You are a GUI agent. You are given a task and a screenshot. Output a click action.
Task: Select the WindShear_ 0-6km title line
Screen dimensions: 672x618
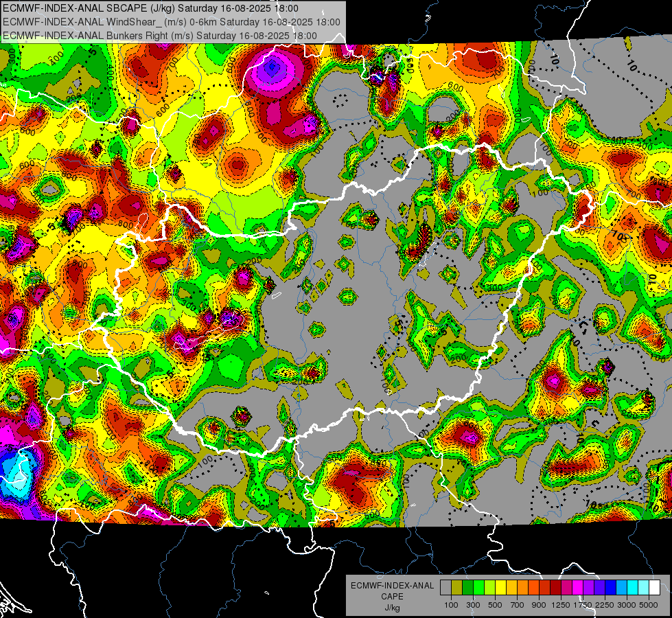click(172, 22)
